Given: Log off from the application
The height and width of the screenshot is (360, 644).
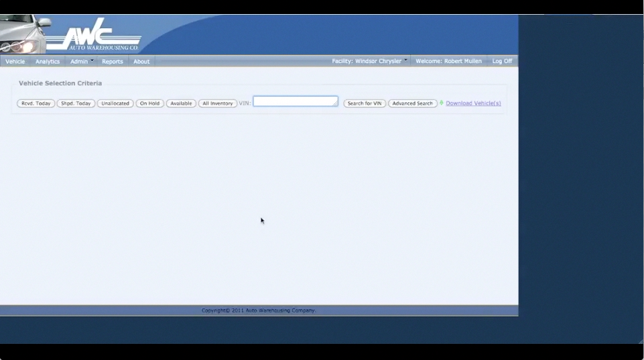Looking at the screenshot, I should [502, 61].
